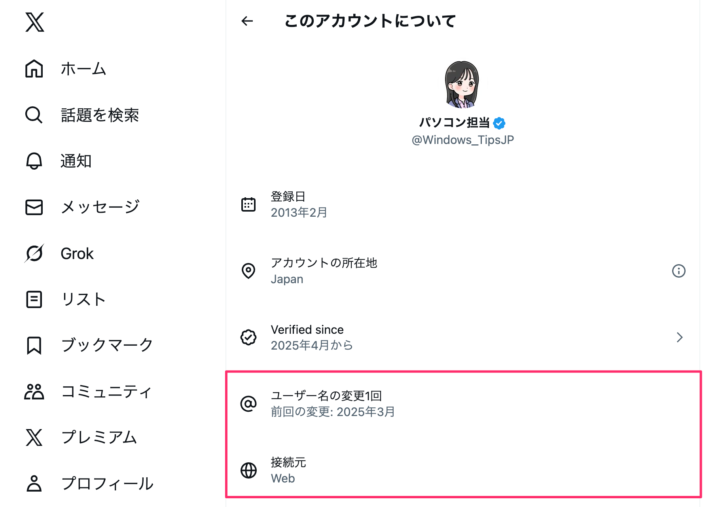Screen dimensions: 720x507
Task: Open Lists (リスト) from the sidebar
Action: pos(83,299)
